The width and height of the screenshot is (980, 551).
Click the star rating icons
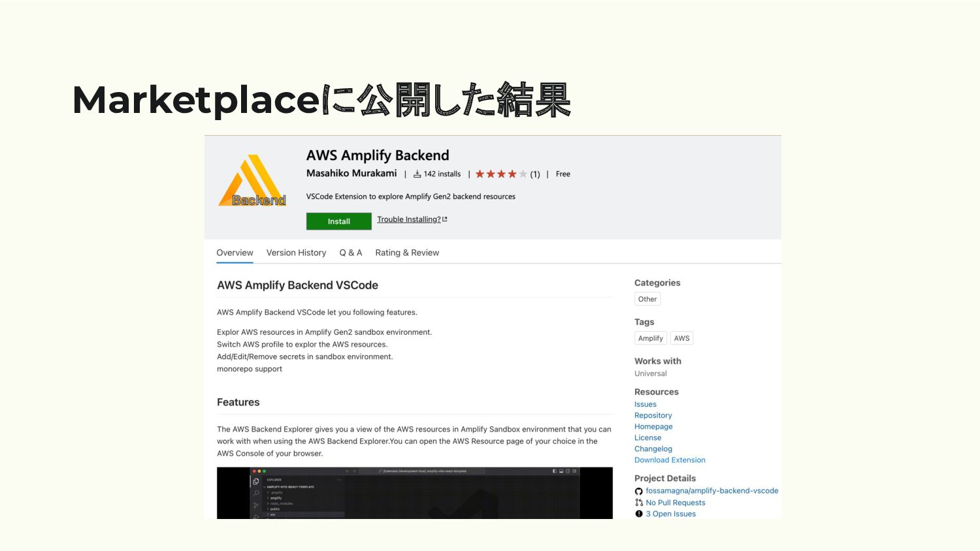(501, 174)
